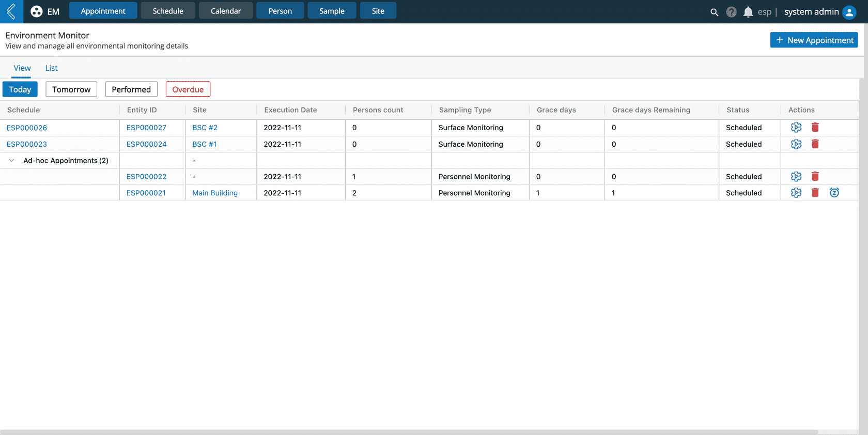The height and width of the screenshot is (435, 868).
Task: Click the horizontal scrollbar at the bottom
Action: [x=409, y=432]
